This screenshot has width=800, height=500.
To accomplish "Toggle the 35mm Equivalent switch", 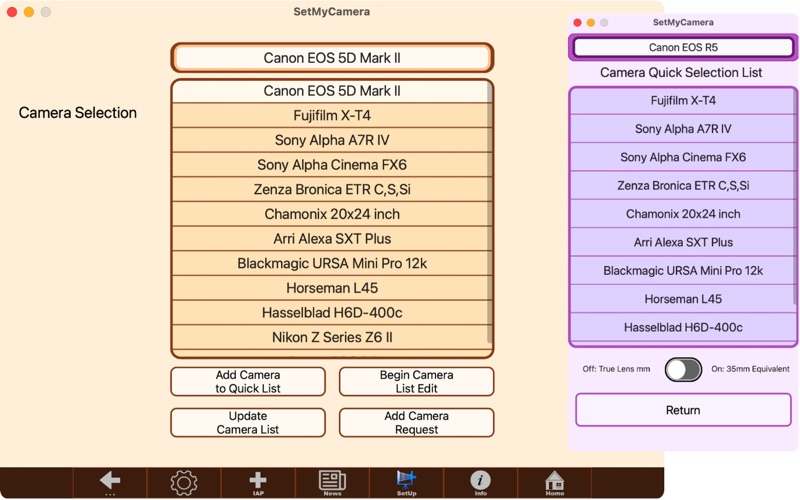I will coord(683,369).
